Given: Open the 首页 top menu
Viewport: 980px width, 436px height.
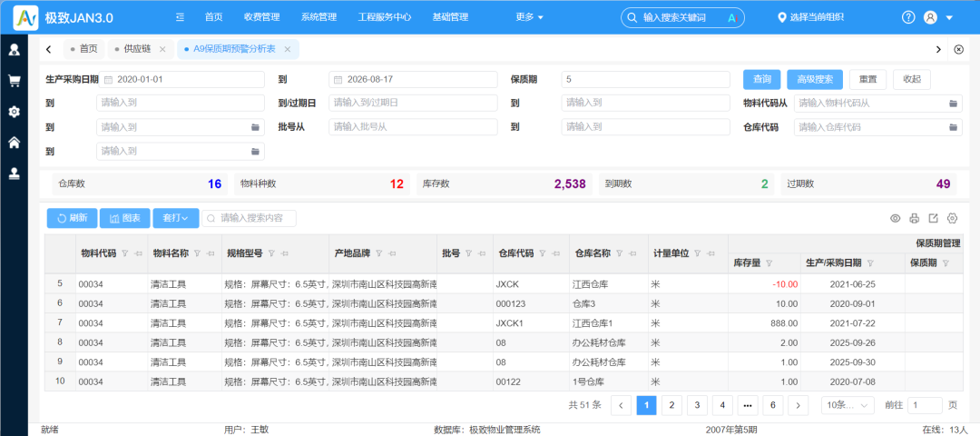Looking at the screenshot, I should pyautogui.click(x=214, y=17).
